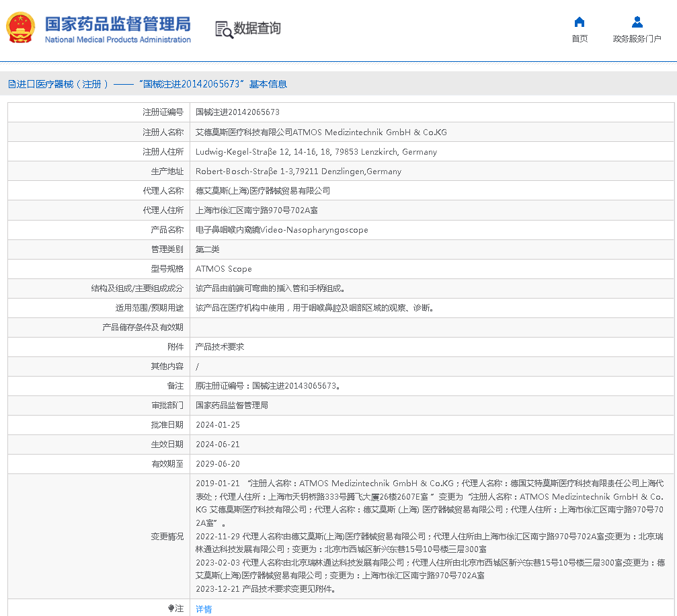
Task: Select the 有效期至 field label
Action: (167, 463)
